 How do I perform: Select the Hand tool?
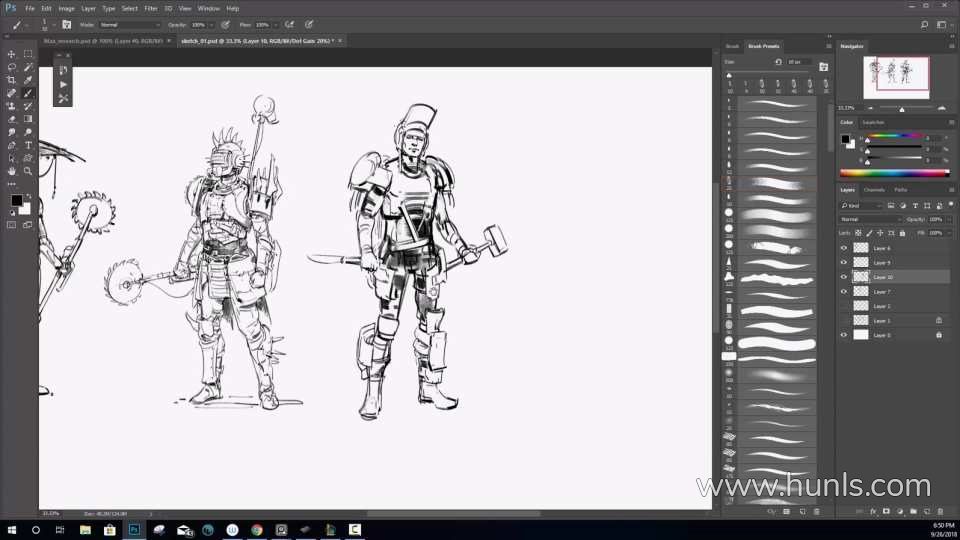[12, 171]
